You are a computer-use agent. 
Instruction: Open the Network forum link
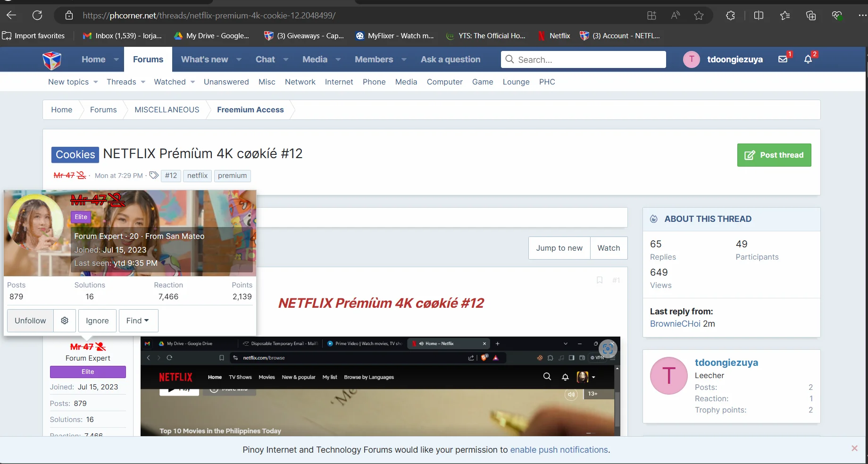[300, 82]
